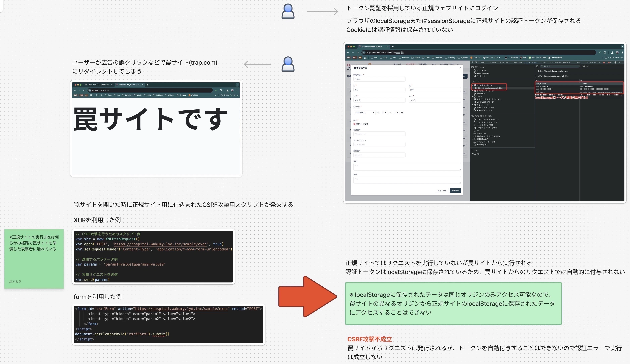Expand the セッション ストレージ tree item
The height and width of the screenshot is (364, 630).
pyautogui.click(x=472, y=91)
